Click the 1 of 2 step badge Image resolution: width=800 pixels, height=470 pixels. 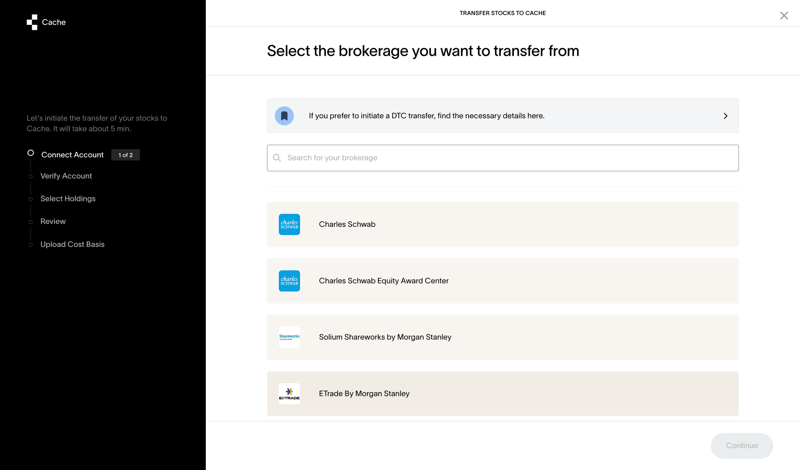click(125, 155)
